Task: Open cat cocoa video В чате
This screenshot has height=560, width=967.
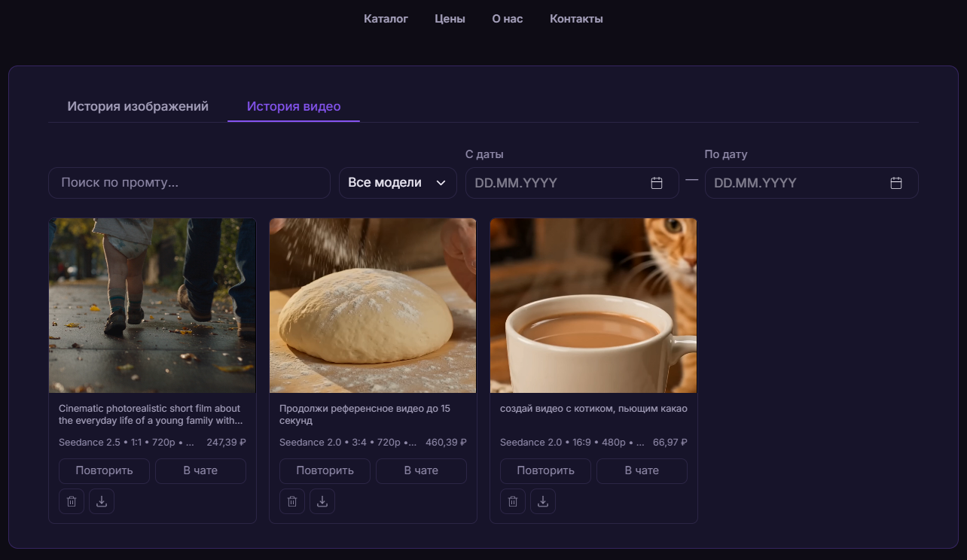Action: point(642,470)
